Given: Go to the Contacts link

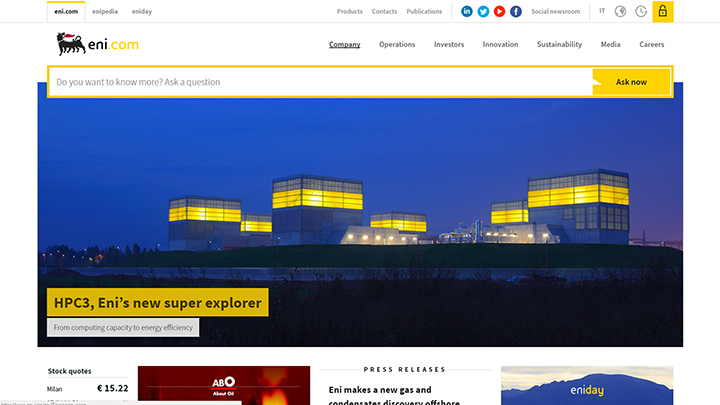Looking at the screenshot, I should 384,11.
